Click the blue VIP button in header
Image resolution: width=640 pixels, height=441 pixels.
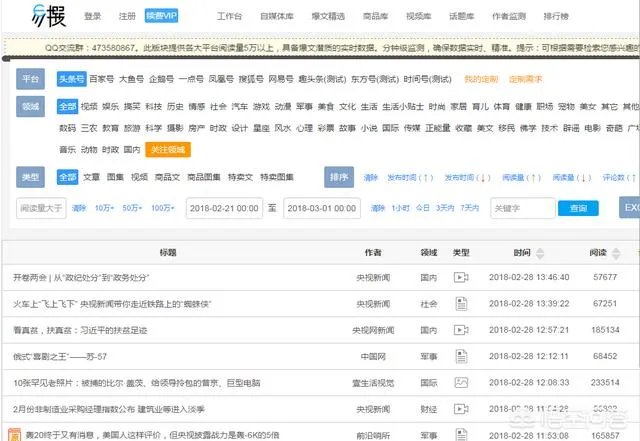[161, 16]
